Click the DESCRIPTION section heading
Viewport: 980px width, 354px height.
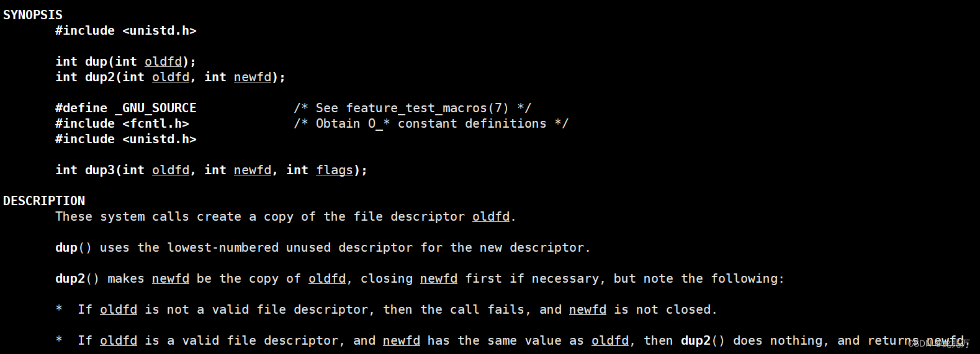coord(44,201)
